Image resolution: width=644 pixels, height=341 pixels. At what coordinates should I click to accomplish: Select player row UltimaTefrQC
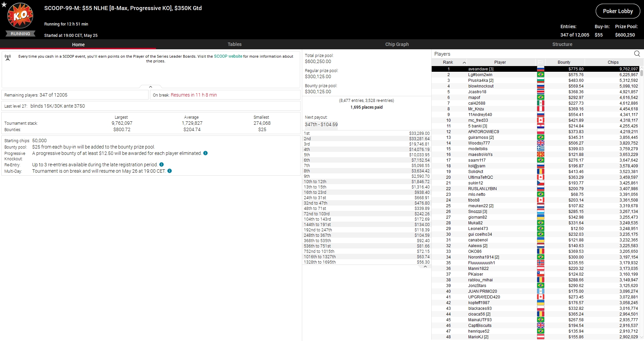(536, 177)
